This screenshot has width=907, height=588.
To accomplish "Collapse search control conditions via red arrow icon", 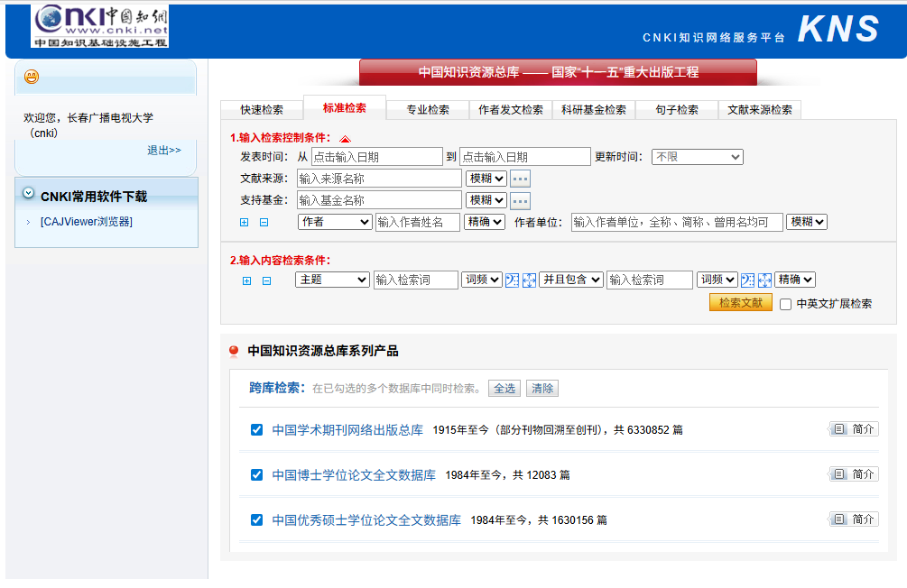I will [x=345, y=139].
